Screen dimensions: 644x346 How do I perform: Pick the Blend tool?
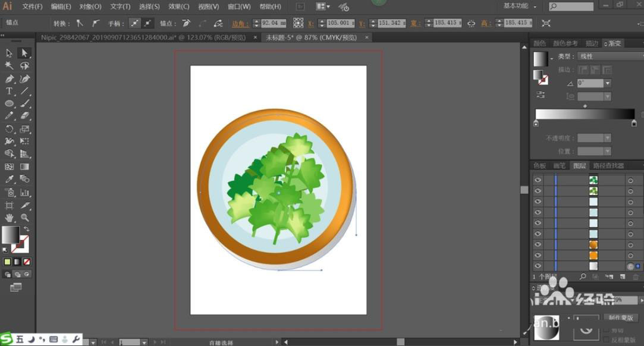point(24,180)
